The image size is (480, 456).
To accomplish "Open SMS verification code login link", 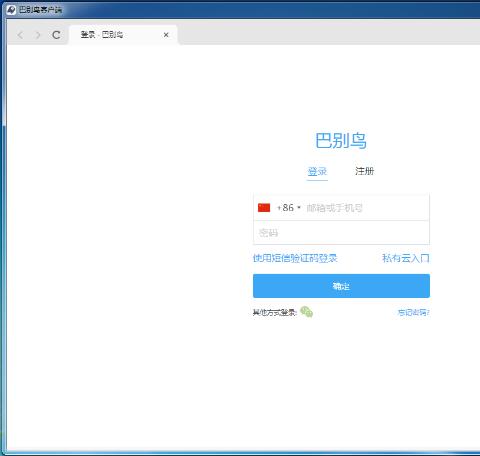I will coord(295,258).
